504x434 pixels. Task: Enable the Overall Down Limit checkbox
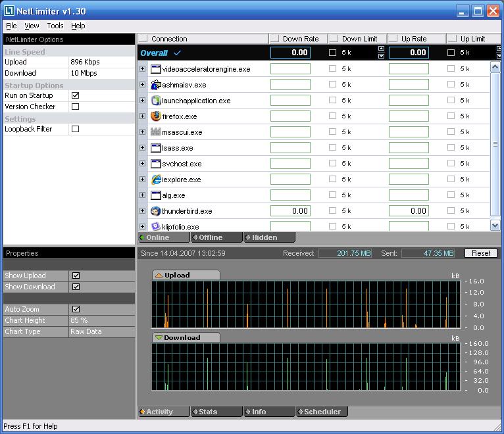click(333, 53)
